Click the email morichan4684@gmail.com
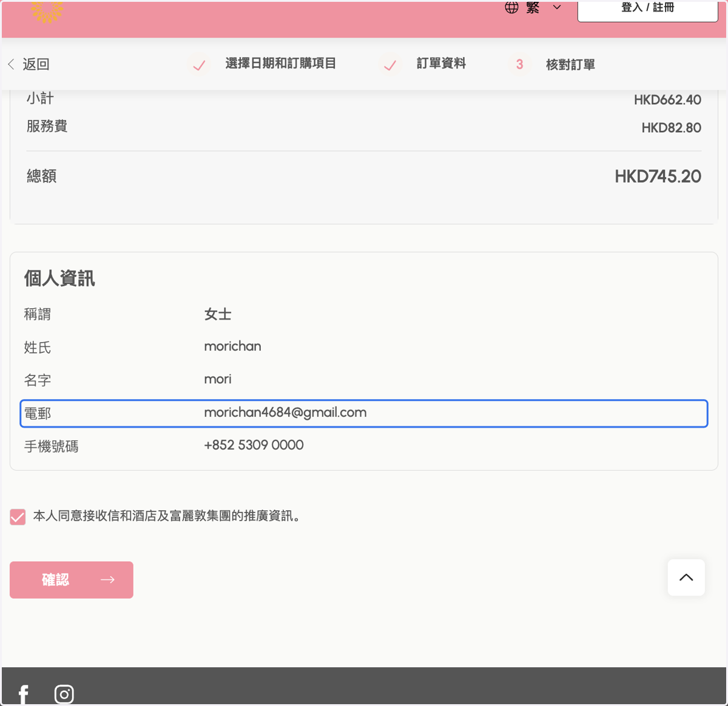 coord(285,412)
